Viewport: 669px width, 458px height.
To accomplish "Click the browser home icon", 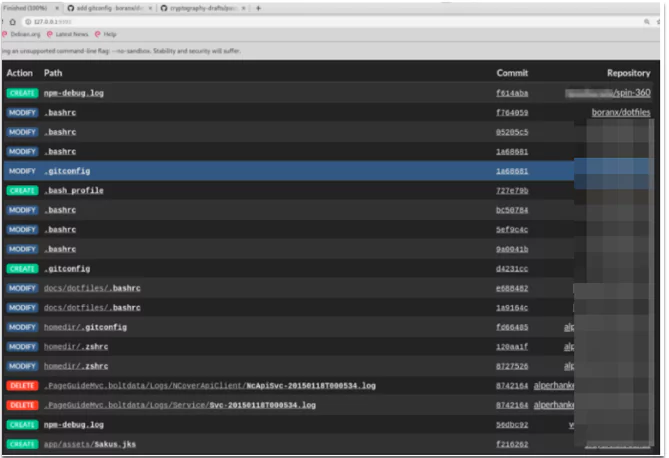I will (13, 22).
